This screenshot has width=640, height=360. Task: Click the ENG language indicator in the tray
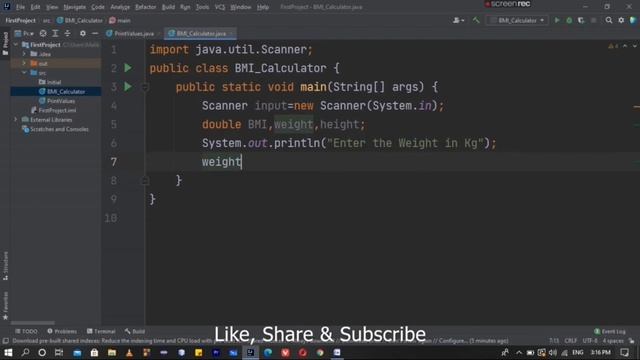point(578,352)
